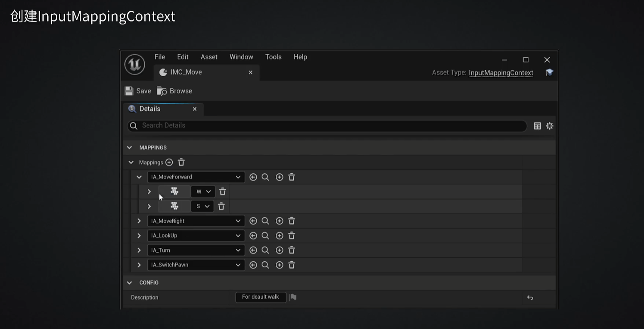Expand the IA_MoveRight mapping row
Viewport: 644px width, 329px height.
click(x=139, y=221)
